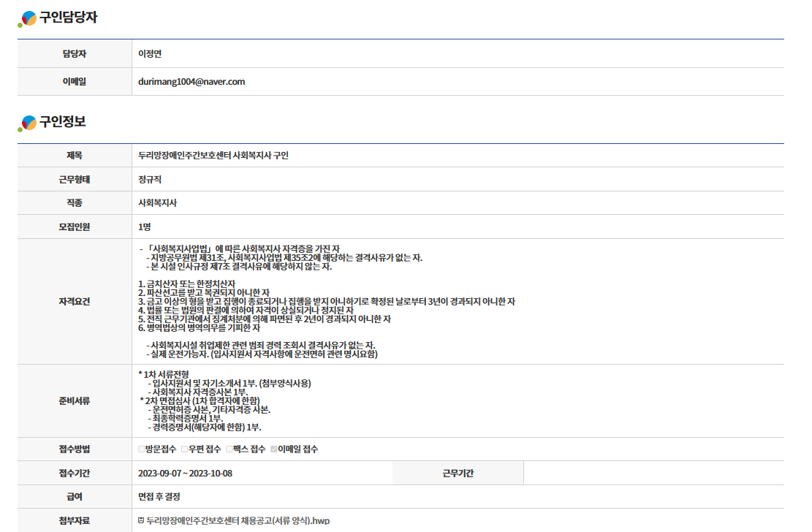The height and width of the screenshot is (532, 812).
Task: Click the 구인정보 section header icon
Action: [x=28, y=123]
